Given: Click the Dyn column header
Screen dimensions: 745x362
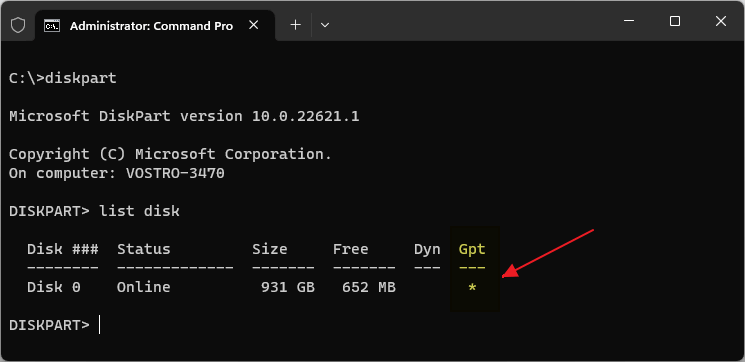Looking at the screenshot, I should point(427,249).
